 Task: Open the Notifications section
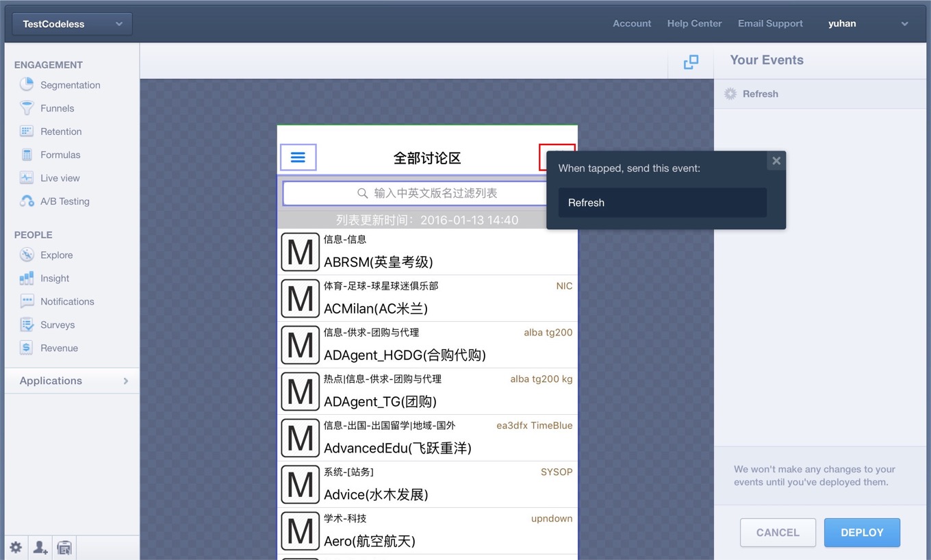66,301
